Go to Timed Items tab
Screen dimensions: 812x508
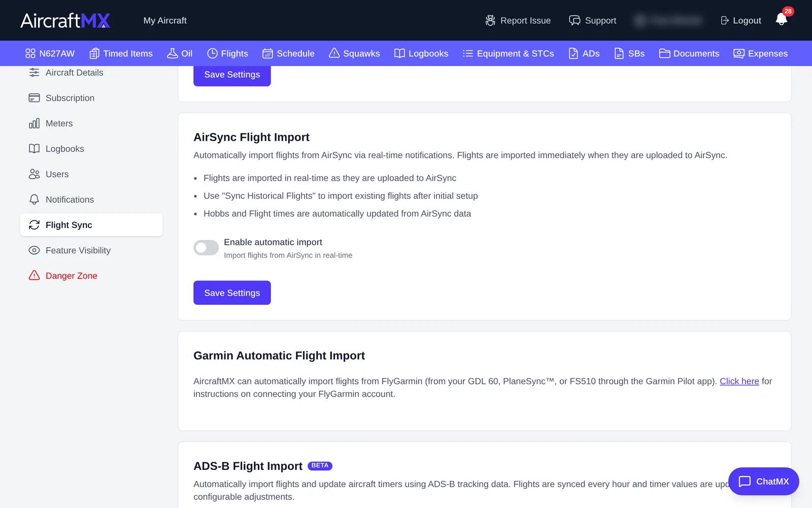coord(121,53)
